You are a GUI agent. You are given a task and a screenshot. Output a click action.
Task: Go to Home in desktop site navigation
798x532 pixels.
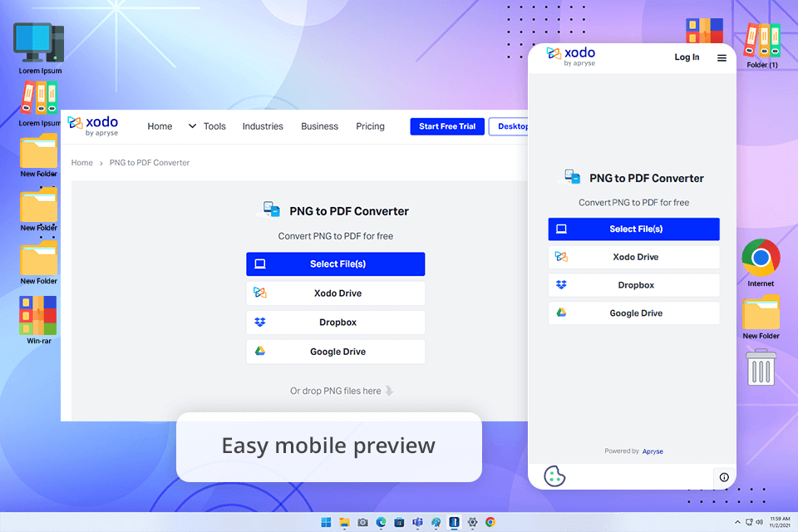[x=160, y=126]
